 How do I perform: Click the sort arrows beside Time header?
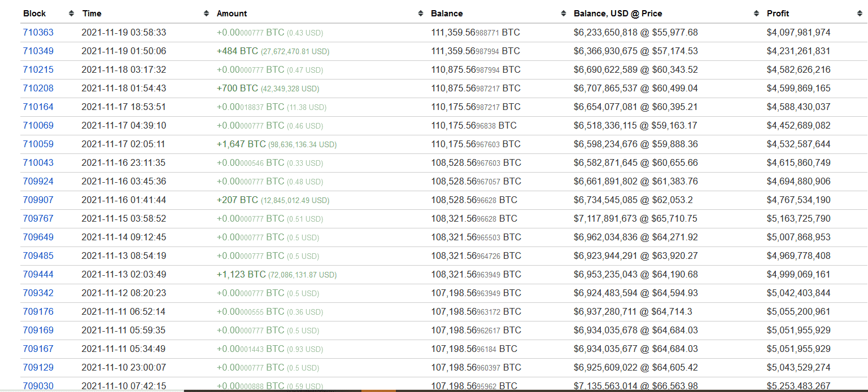(x=206, y=14)
